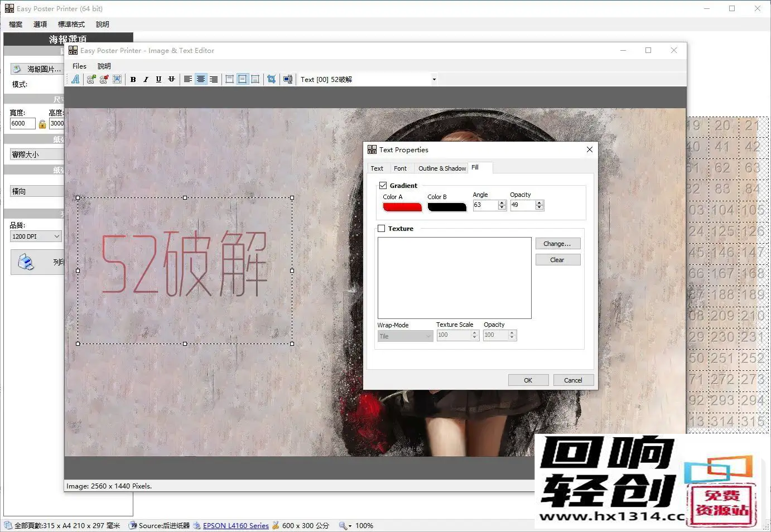Click the add text icon with green arrow

pos(91,79)
